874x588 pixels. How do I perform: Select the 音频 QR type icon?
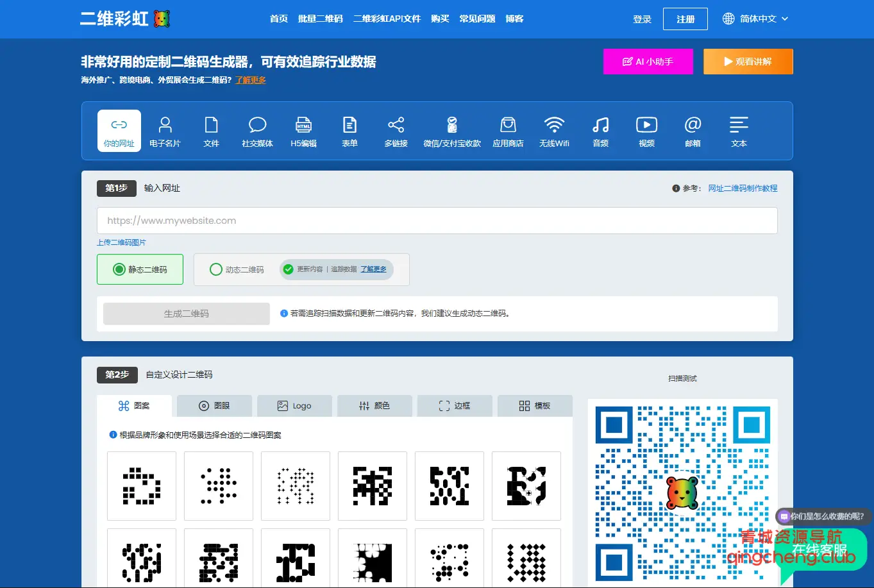[x=600, y=130]
